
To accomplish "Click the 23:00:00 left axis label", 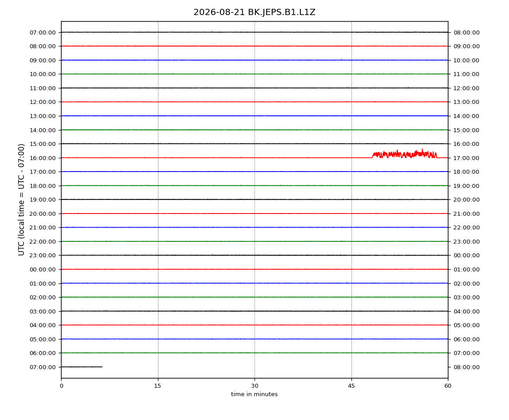I will click(42, 256).
